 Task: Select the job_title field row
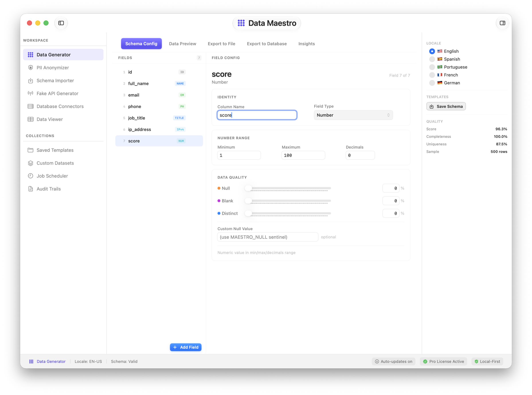pyautogui.click(x=159, y=118)
